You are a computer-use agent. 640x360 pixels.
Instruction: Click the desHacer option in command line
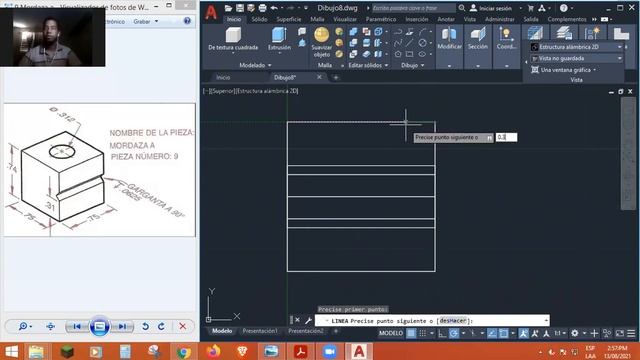coord(453,321)
